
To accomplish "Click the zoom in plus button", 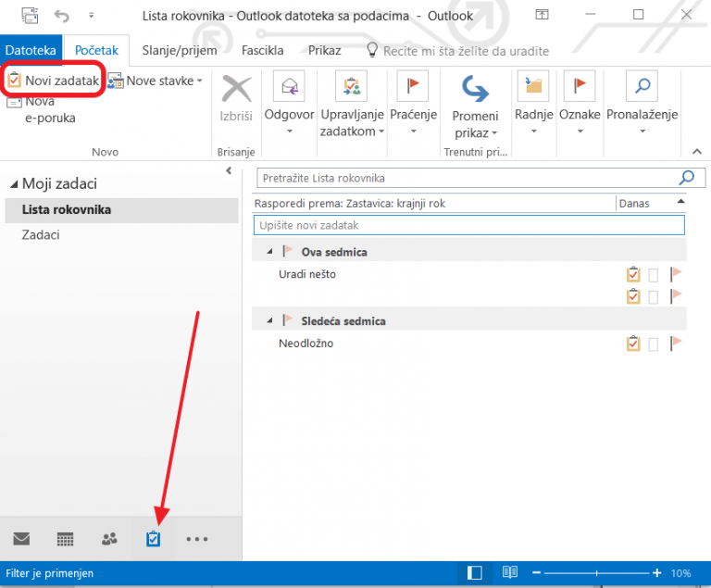I will click(x=657, y=573).
